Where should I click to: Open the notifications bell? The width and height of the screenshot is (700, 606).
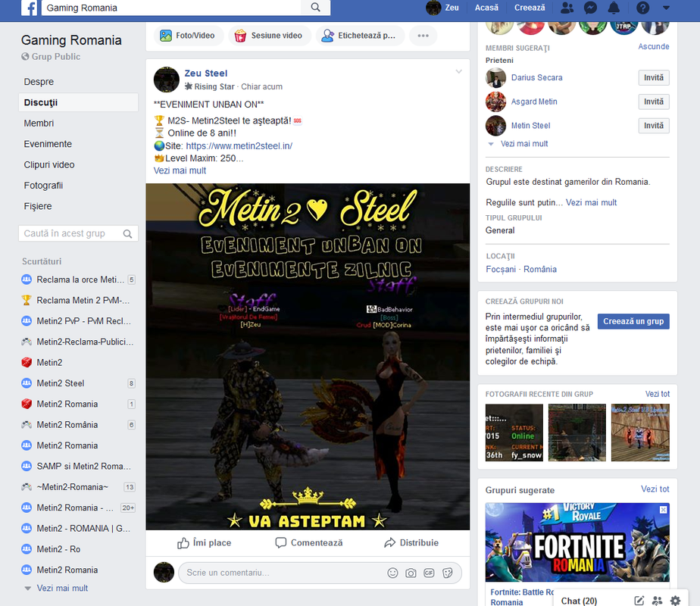click(614, 8)
